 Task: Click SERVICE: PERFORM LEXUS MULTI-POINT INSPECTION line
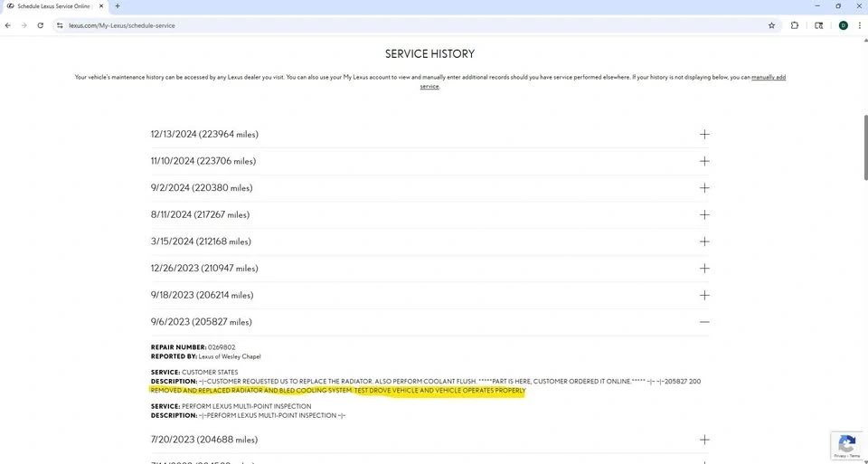click(231, 406)
